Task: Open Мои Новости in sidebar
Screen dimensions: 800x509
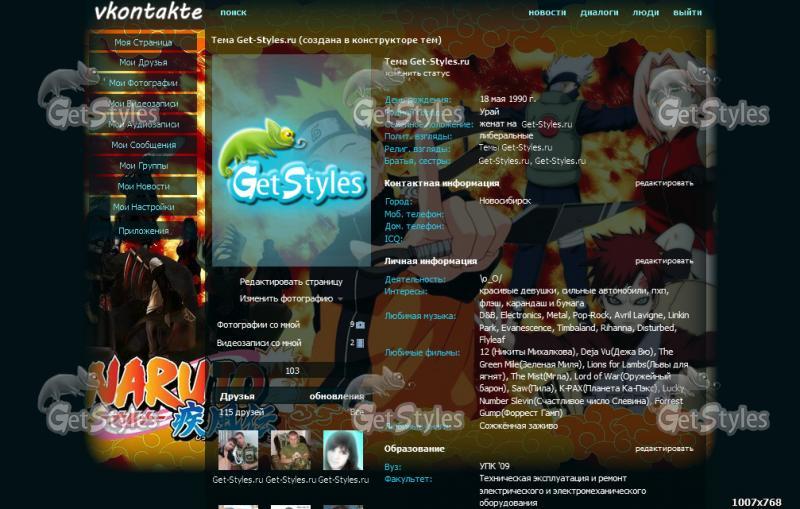Action: click(143, 186)
